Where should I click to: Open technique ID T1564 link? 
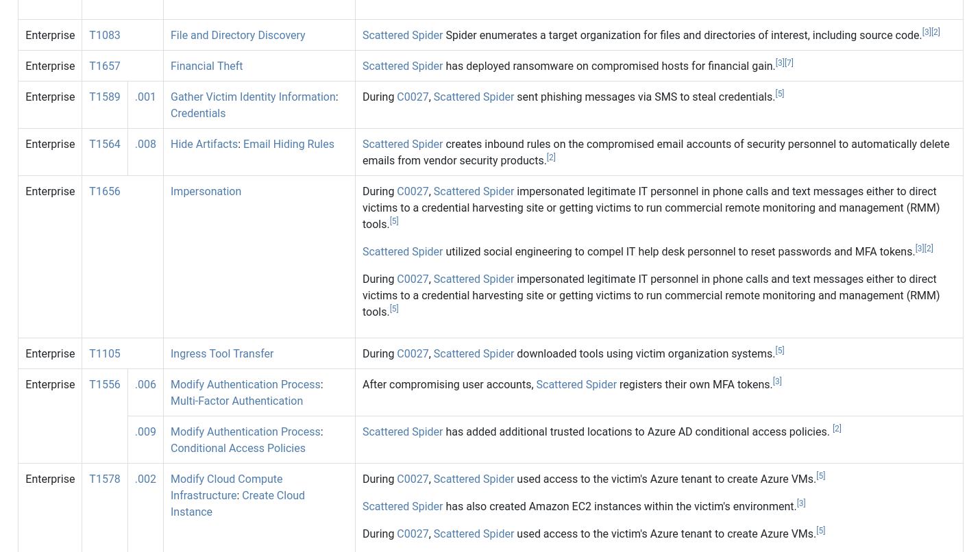(104, 144)
